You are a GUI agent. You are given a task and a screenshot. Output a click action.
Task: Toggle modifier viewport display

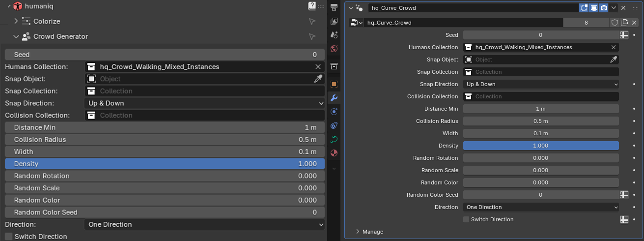(x=594, y=8)
